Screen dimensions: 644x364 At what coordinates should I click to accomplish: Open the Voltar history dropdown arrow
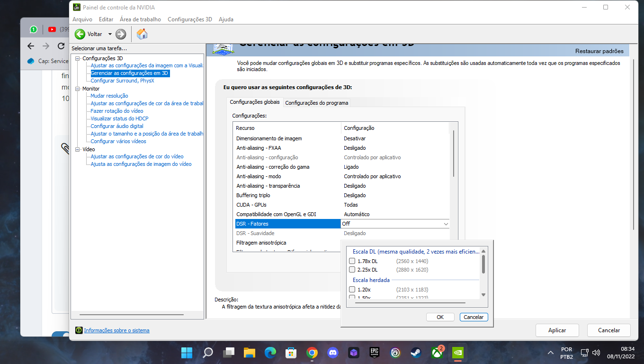[x=110, y=34]
